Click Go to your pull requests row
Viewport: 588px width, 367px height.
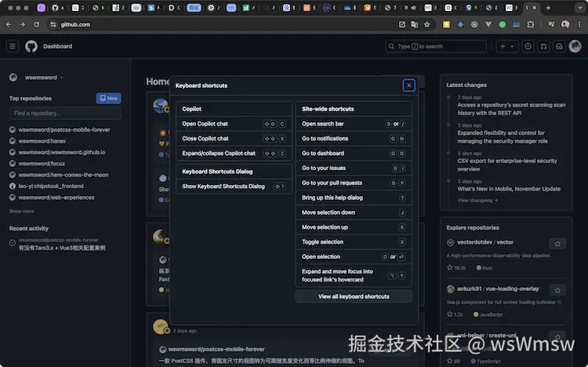pyautogui.click(x=354, y=183)
